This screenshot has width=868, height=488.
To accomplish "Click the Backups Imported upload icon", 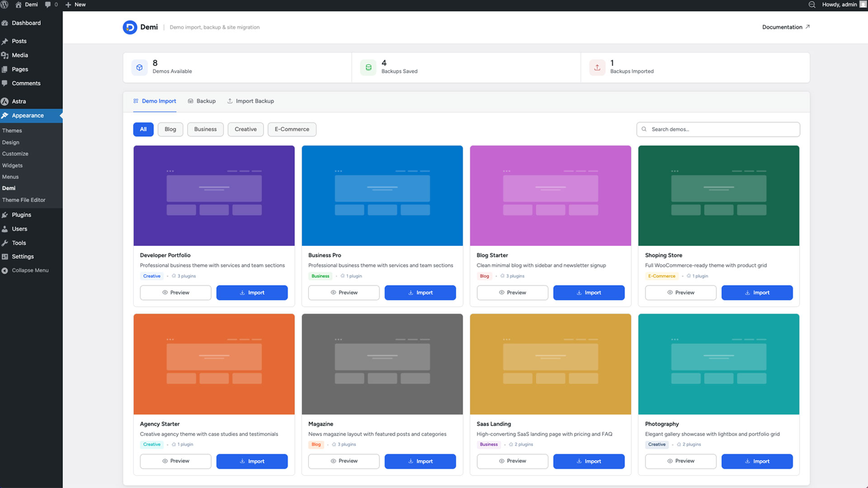I will (x=597, y=67).
